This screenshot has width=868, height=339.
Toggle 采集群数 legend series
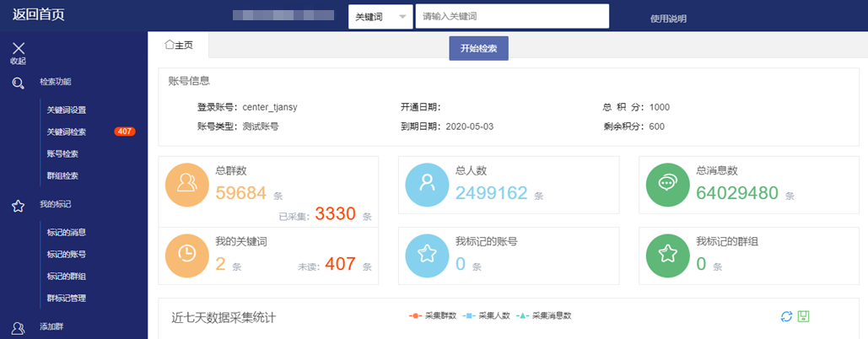pos(433,316)
